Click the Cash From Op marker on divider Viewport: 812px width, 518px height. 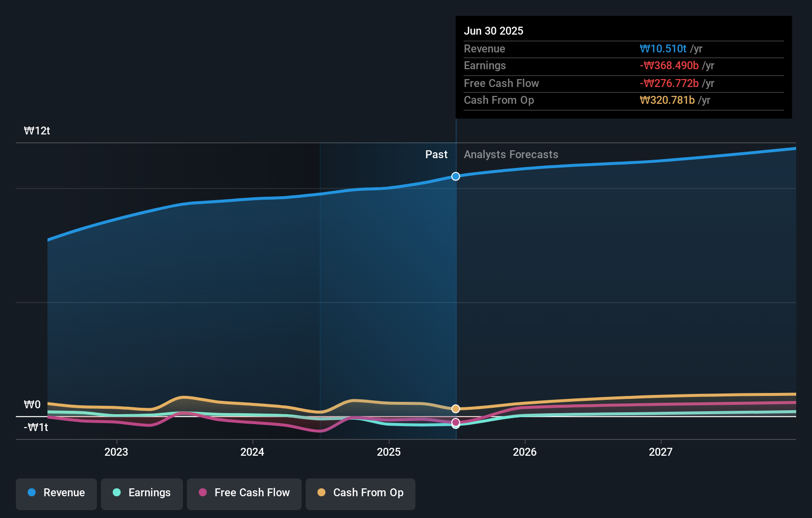point(455,408)
